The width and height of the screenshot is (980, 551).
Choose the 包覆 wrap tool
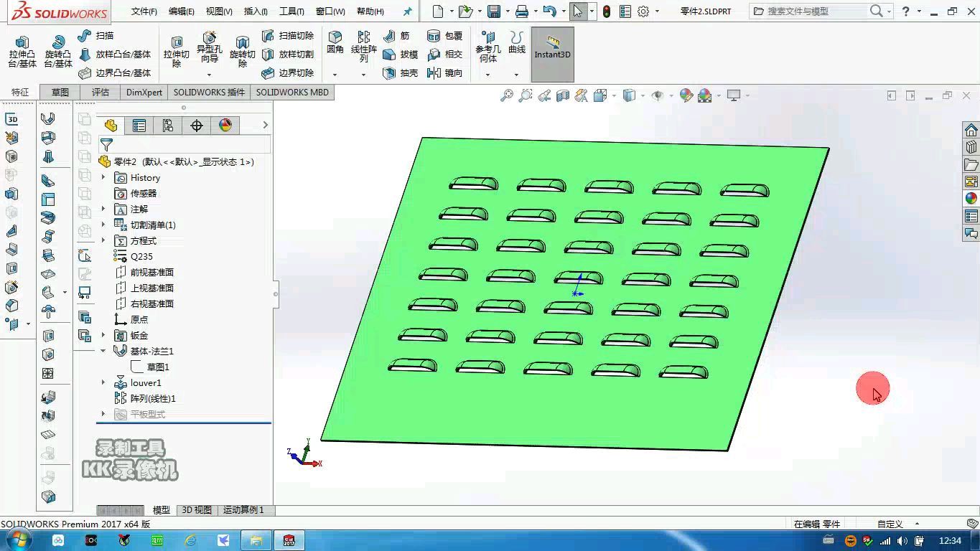[x=444, y=35]
